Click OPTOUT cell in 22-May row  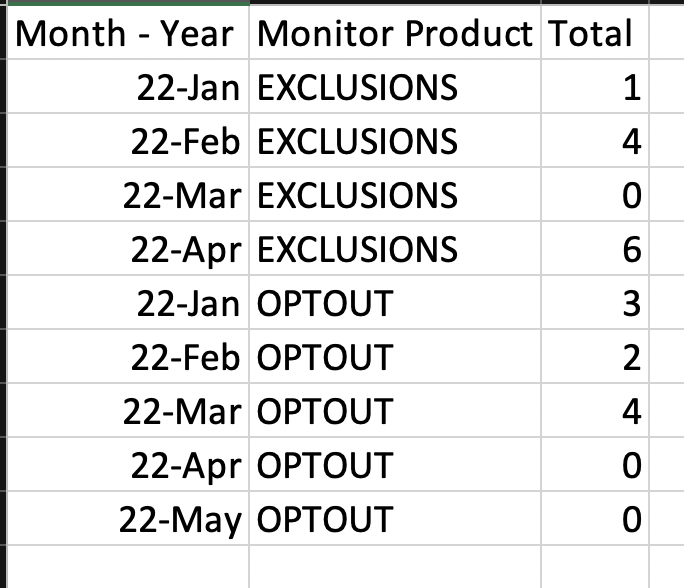pyautogui.click(x=395, y=519)
